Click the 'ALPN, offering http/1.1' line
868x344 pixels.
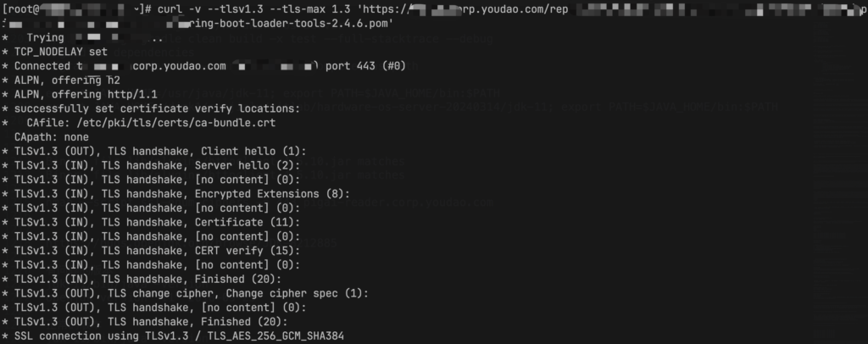tap(80, 95)
